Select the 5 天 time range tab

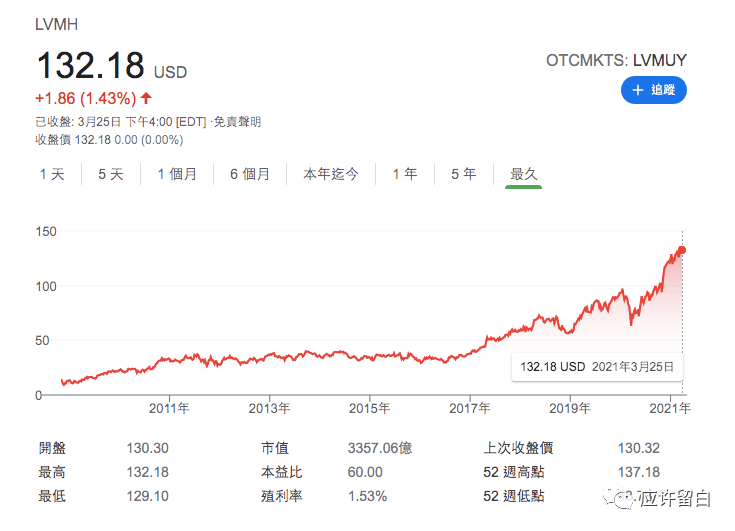coord(111,174)
